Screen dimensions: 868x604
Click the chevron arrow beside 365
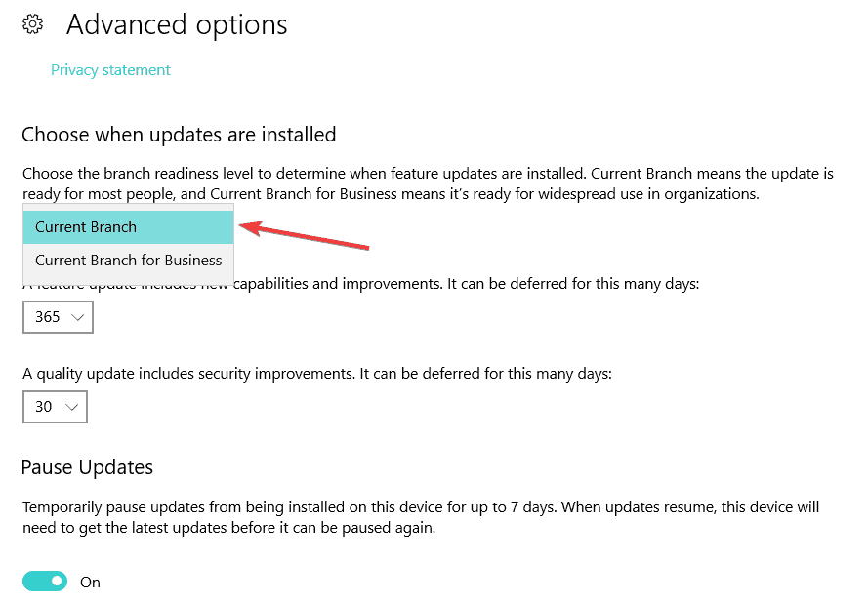point(78,317)
